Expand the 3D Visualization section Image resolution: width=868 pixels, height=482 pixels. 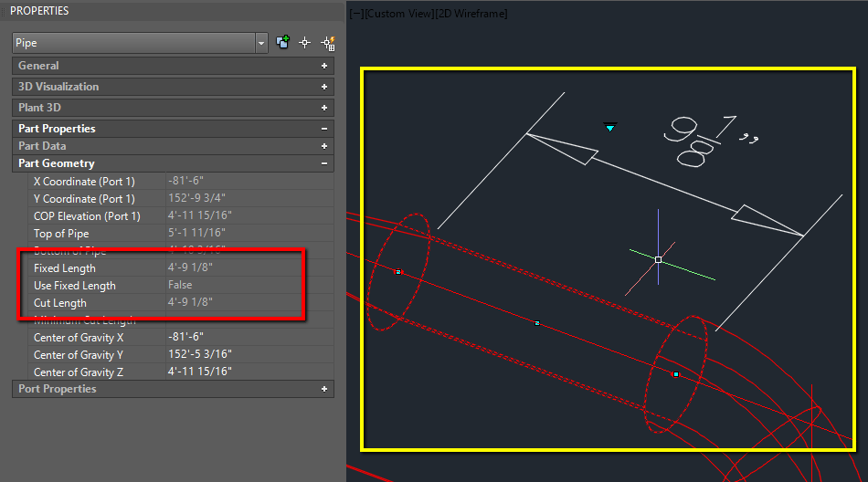pyautogui.click(x=324, y=87)
